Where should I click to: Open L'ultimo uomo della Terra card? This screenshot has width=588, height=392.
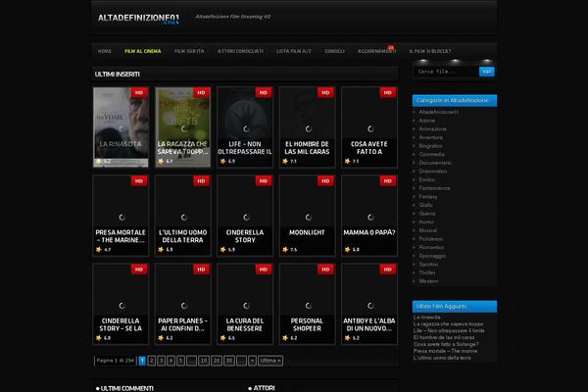pyautogui.click(x=183, y=216)
